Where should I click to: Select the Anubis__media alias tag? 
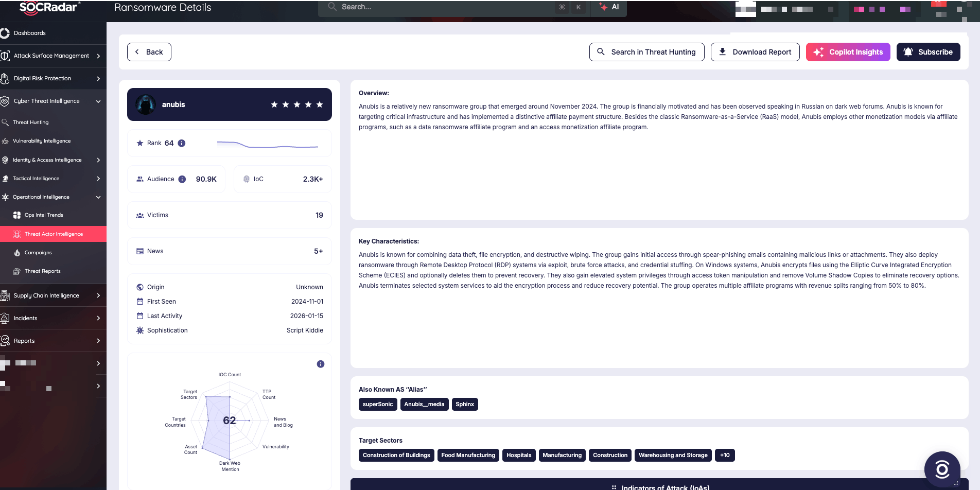[424, 405]
